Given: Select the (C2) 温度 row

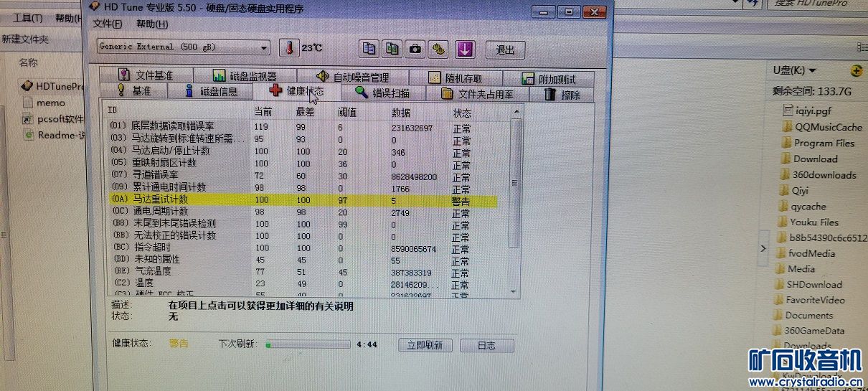Looking at the screenshot, I should pos(302,283).
